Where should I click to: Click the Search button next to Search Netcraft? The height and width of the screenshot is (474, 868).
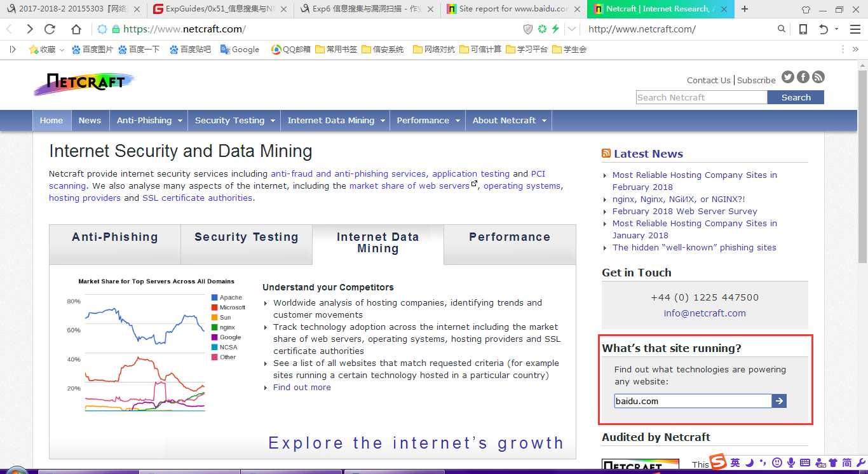[796, 97]
